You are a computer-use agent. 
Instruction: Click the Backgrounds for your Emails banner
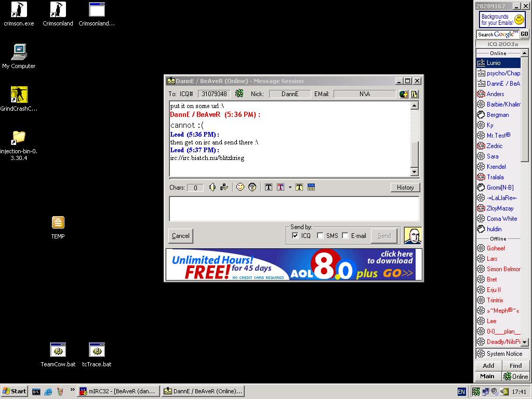[x=502, y=20]
